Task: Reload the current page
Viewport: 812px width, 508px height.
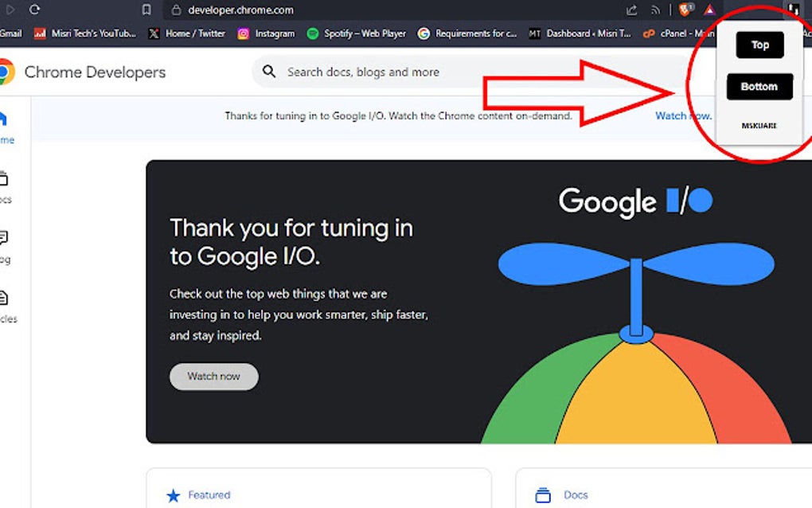Action: point(35,10)
